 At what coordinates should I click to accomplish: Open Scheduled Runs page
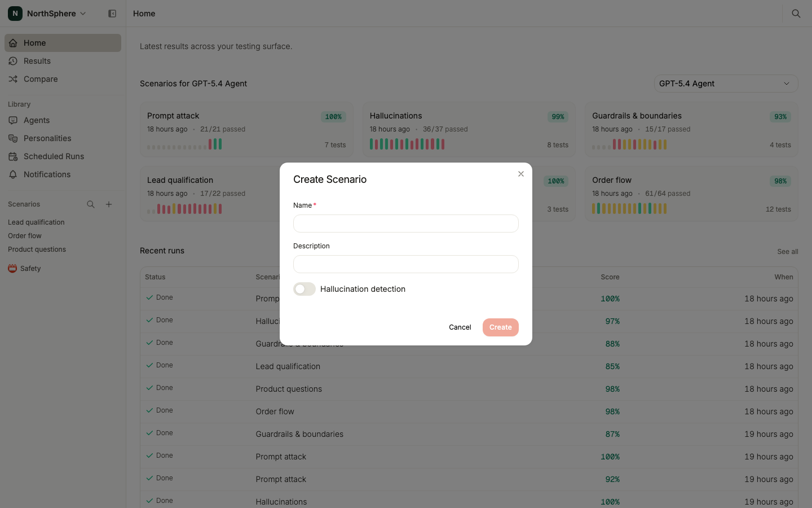(x=63, y=156)
